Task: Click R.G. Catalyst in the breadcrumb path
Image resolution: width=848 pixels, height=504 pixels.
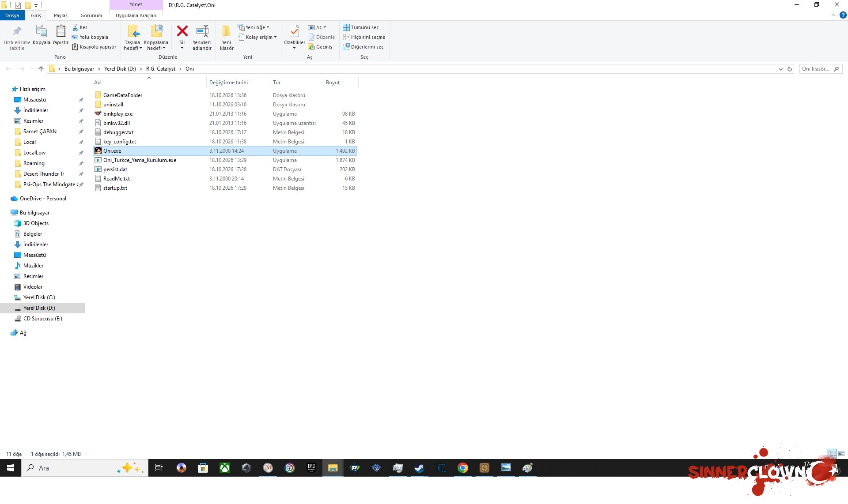Action: click(x=161, y=69)
